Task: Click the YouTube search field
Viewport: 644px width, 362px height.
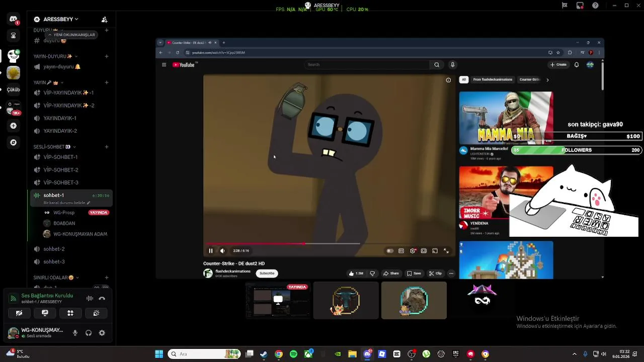Action: (367, 65)
